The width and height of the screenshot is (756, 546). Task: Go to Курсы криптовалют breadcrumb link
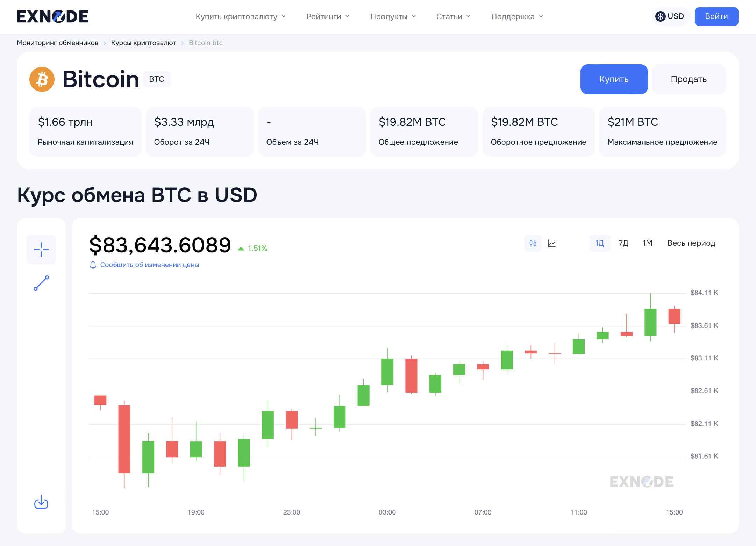point(143,43)
